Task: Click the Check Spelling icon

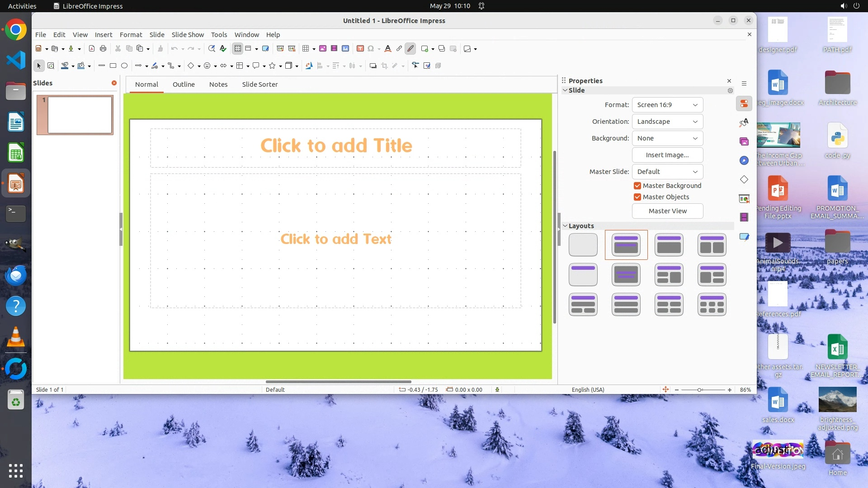Action: coord(223,49)
